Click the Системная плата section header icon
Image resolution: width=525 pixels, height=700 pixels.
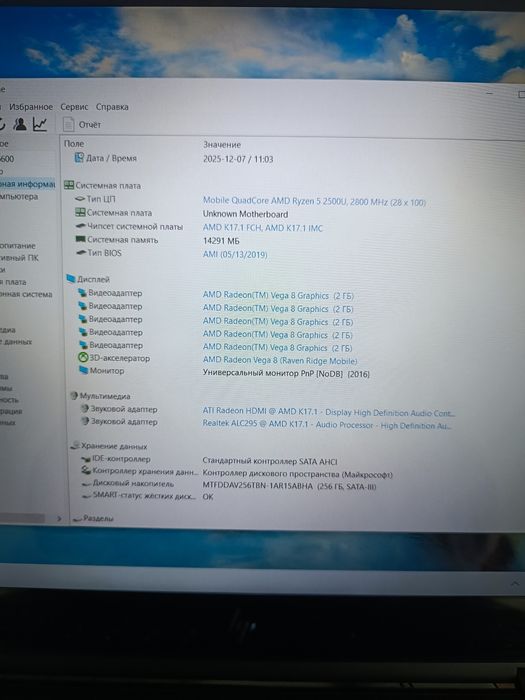click(x=69, y=185)
